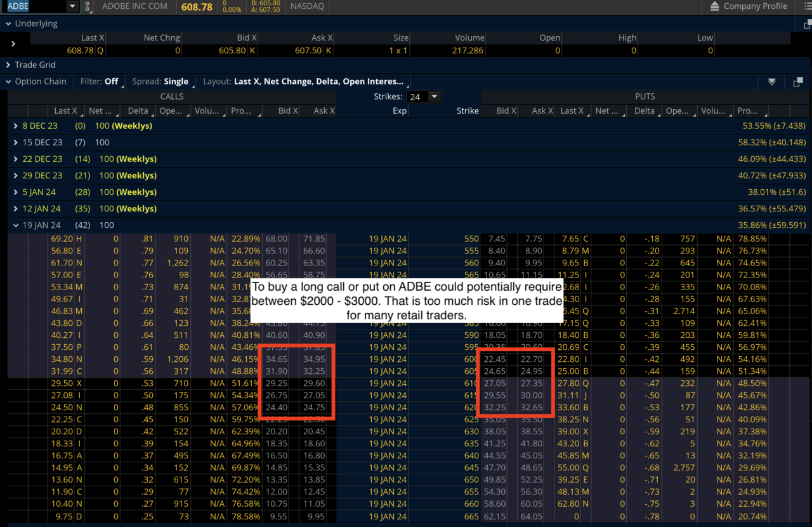Viewport: 812px width, 527px height.
Task: Click the call bid 68.00 at 550 strike
Action: click(277, 239)
